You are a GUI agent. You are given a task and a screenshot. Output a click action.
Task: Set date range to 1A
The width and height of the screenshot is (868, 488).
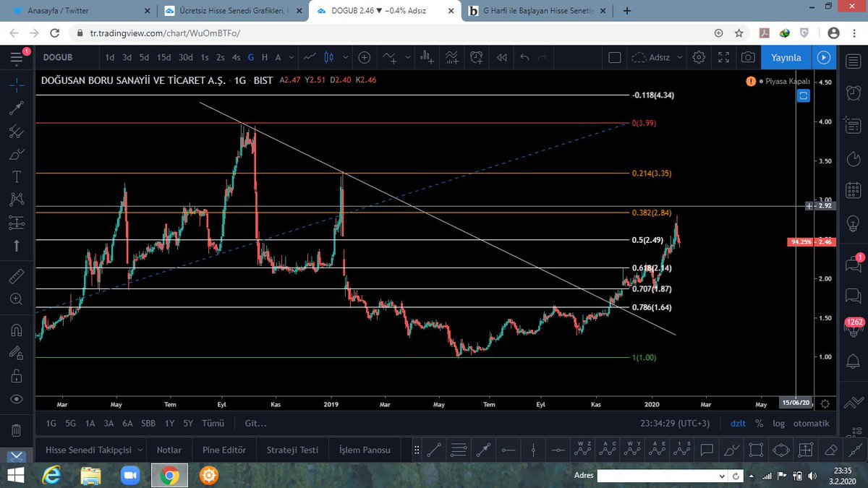90,424
